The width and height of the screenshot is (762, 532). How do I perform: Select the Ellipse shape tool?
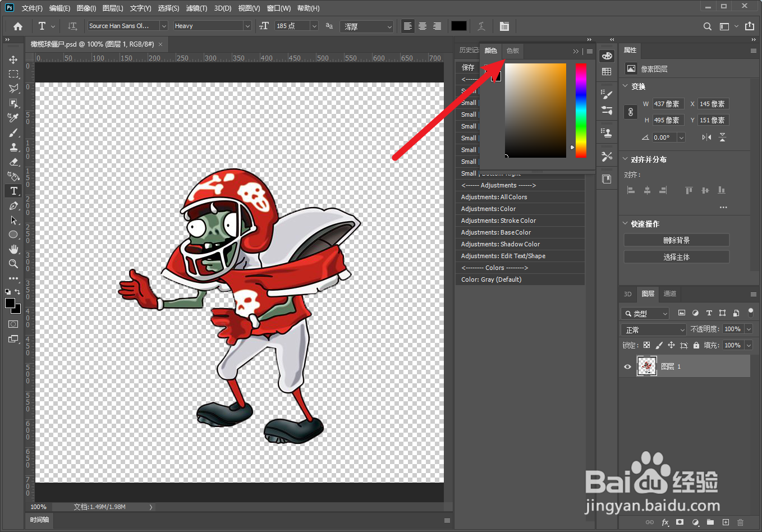[13, 235]
